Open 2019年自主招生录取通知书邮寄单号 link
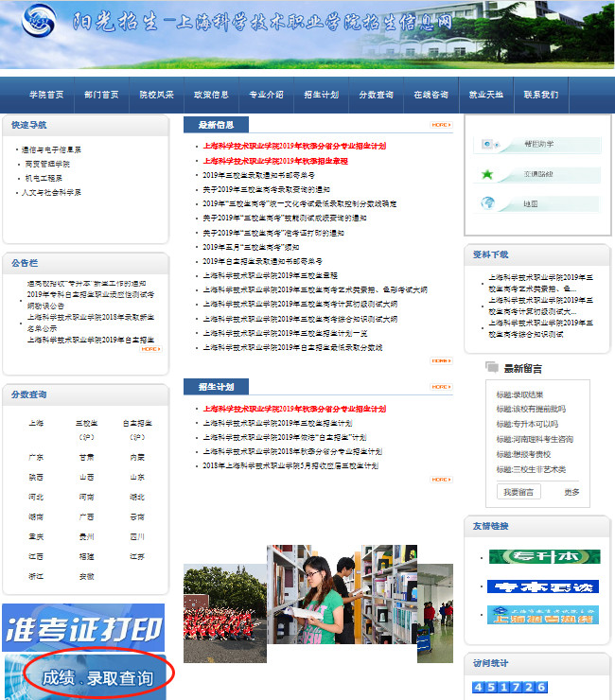 (263, 261)
